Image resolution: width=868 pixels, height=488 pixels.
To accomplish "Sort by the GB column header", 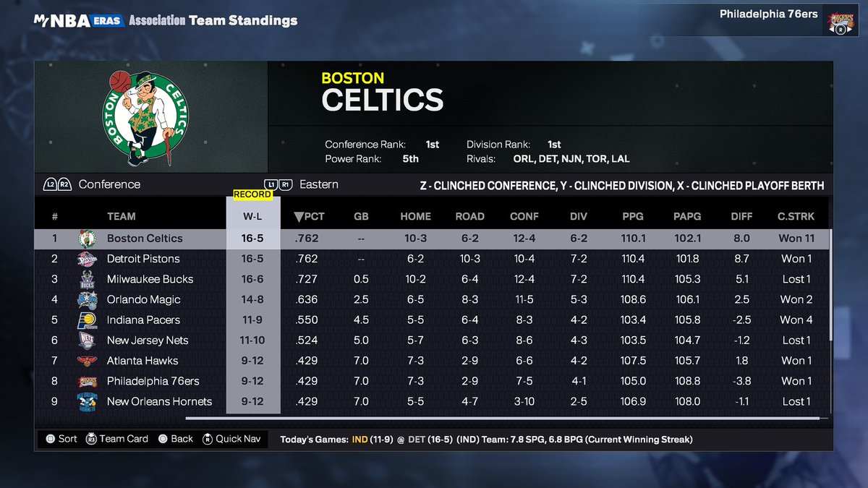I will [361, 216].
